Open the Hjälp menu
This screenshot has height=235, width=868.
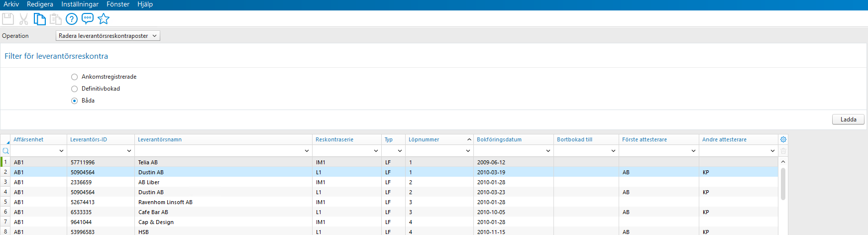tap(145, 4)
